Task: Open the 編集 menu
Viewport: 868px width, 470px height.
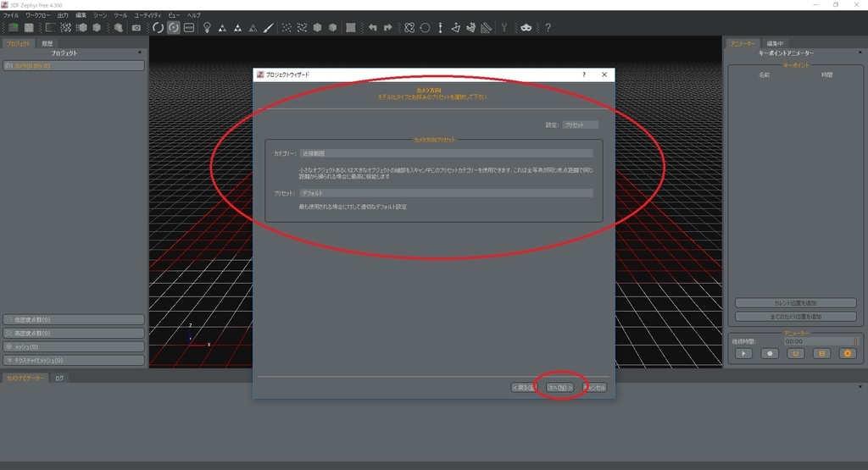Action: (x=81, y=15)
